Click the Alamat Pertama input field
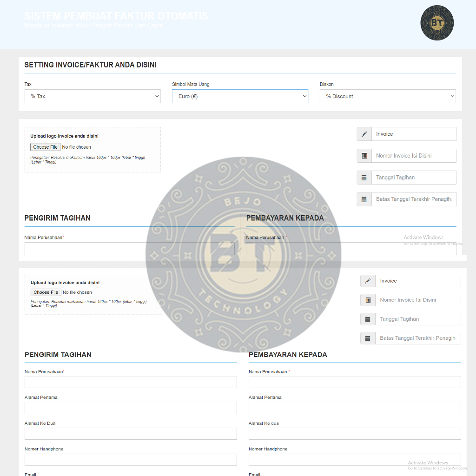The image size is (476, 476). click(131, 408)
